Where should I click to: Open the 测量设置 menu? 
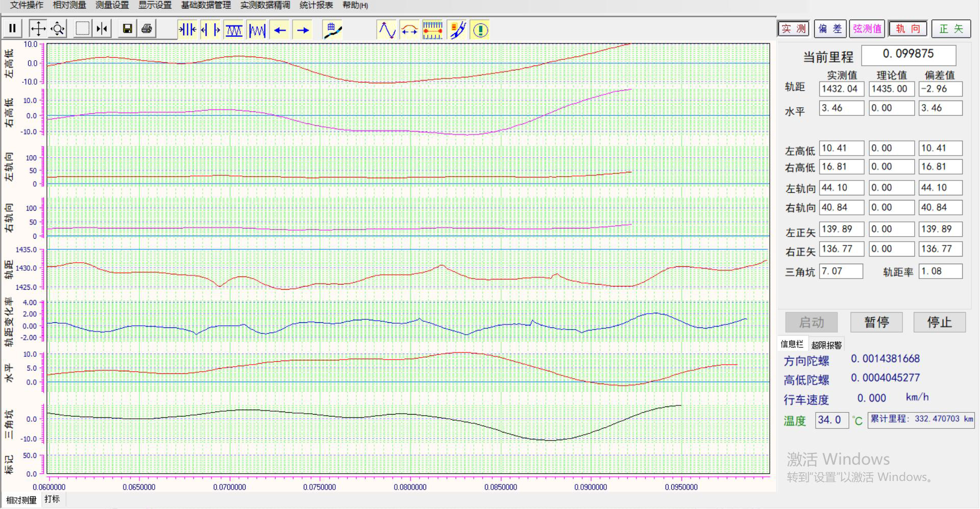[x=112, y=5]
